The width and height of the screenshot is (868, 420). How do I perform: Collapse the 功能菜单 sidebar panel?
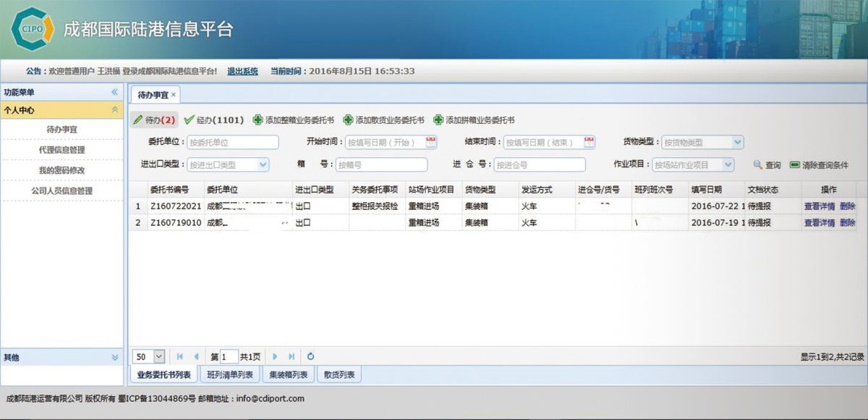pos(114,92)
